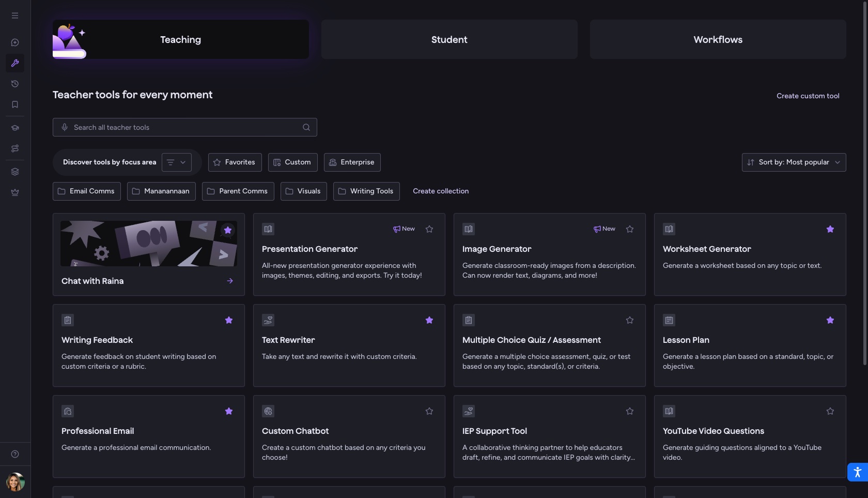Unfavorite the Worksheet Generator tool
The image size is (868, 498).
pyautogui.click(x=830, y=229)
